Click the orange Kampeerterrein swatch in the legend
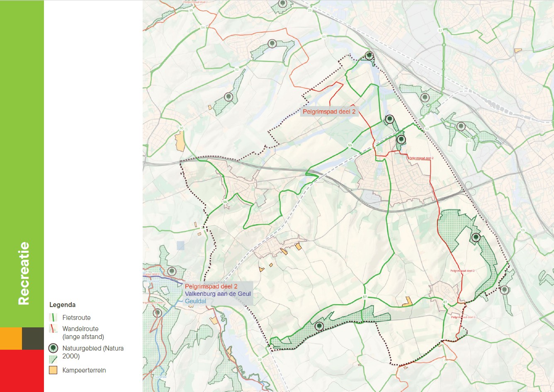 [x=53, y=370]
